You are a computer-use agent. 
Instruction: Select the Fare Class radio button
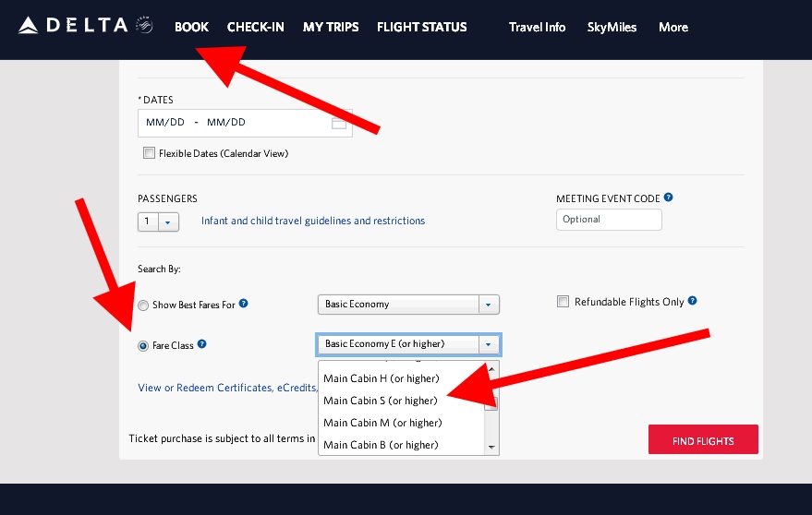coord(143,346)
